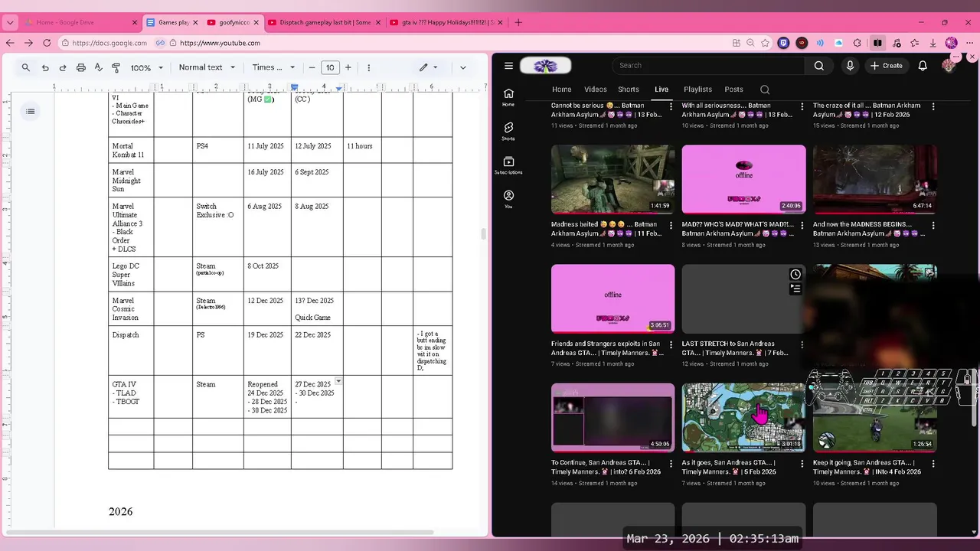Open the You section in YouTube sidebar
The image size is (980, 551).
508,200
